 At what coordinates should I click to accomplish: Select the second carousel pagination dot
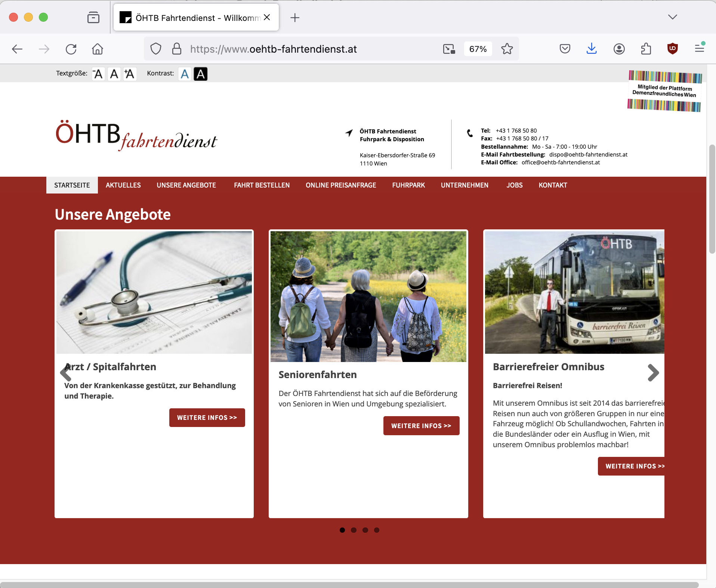point(354,530)
